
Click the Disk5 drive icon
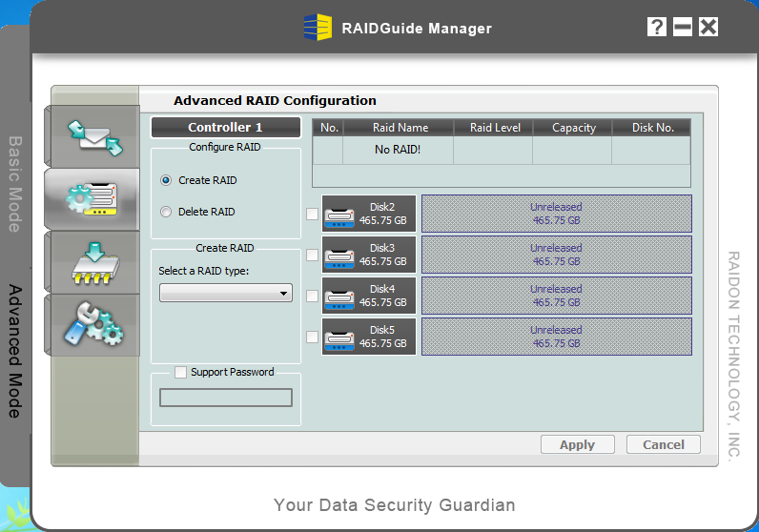[x=339, y=337]
